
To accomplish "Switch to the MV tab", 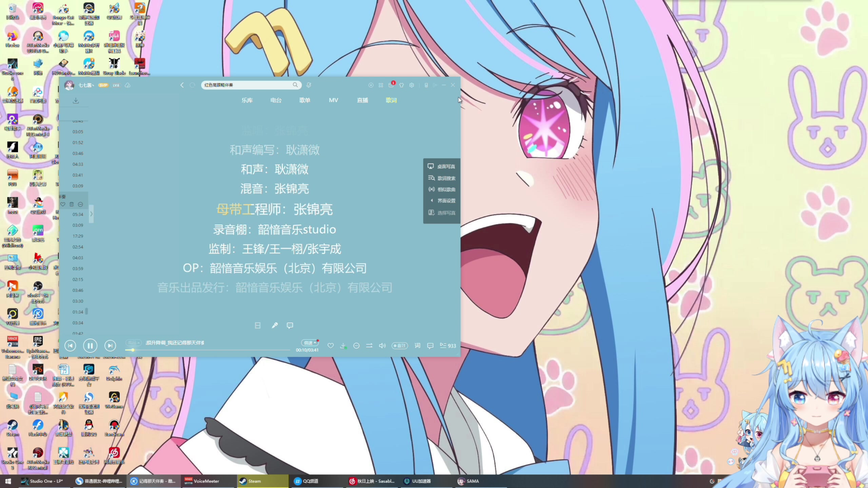I will pyautogui.click(x=334, y=100).
